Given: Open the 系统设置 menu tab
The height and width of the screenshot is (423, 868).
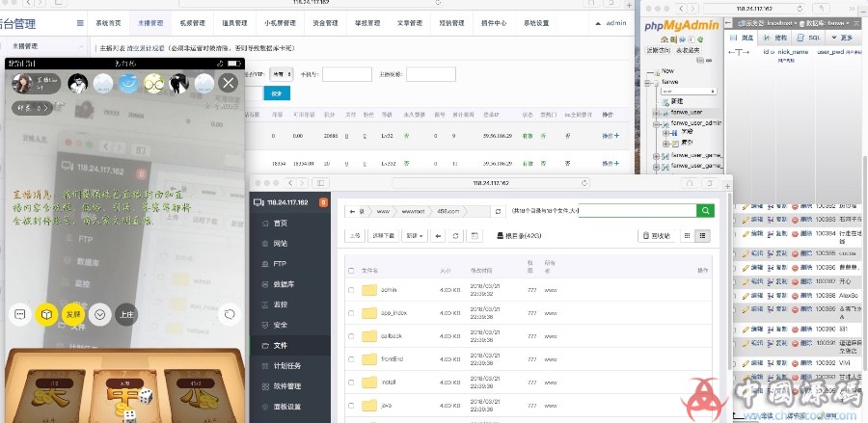Looking at the screenshot, I should tap(536, 23).
